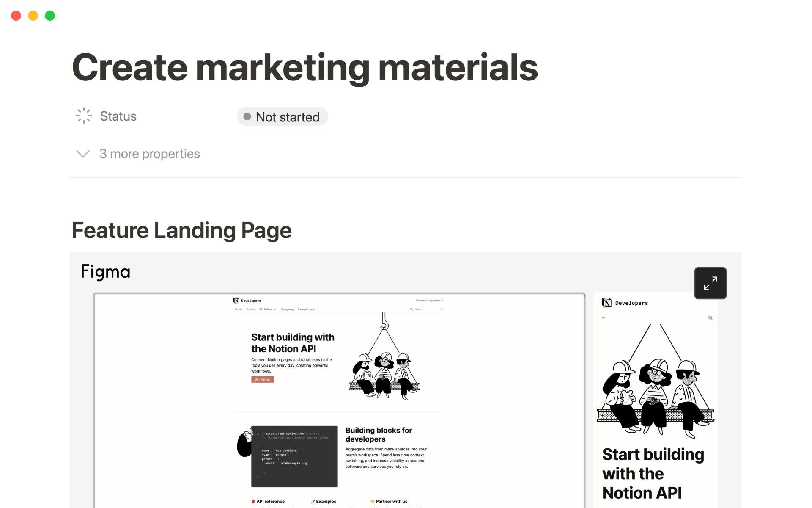Expand the Figma embed to fullscreen
The height and width of the screenshot is (508, 812).
click(x=710, y=283)
